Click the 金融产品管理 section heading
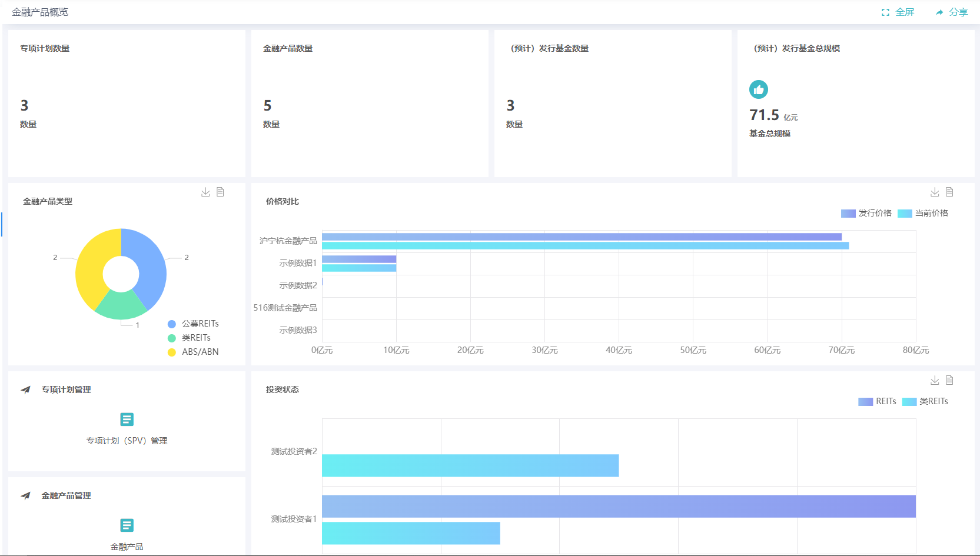 66,495
